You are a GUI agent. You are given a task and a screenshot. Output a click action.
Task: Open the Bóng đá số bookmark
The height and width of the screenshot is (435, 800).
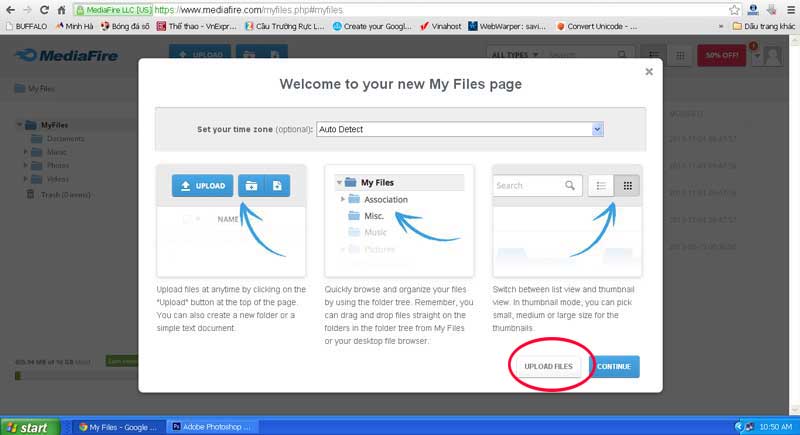(125, 26)
